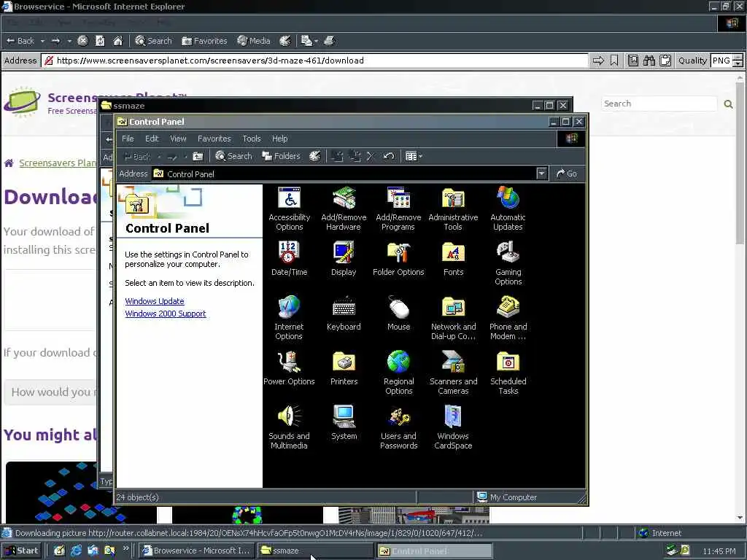Viewport: 747px width, 560px height.
Task: Open Network and Dial-up Connections
Action: [453, 318]
